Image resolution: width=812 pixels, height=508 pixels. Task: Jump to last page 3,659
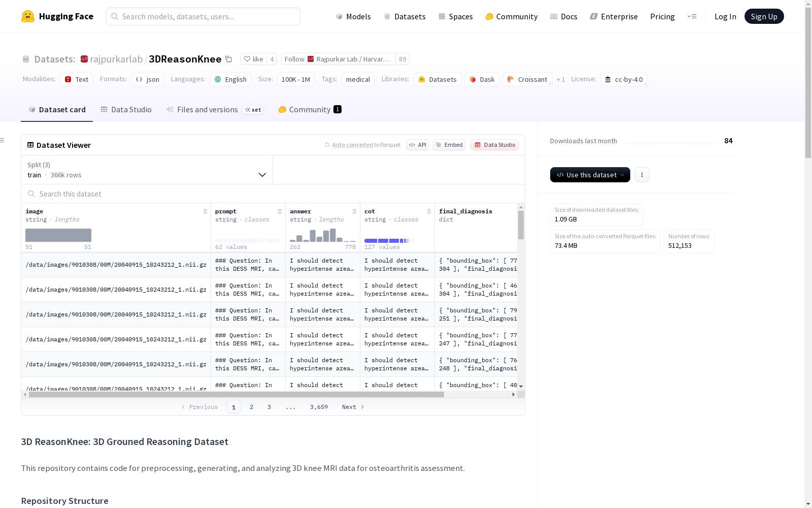(x=319, y=407)
